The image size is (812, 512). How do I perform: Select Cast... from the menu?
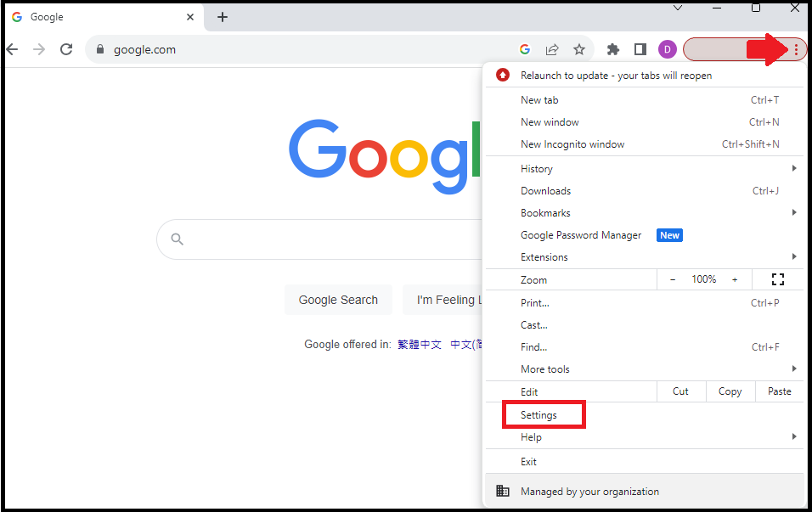tap(645, 325)
